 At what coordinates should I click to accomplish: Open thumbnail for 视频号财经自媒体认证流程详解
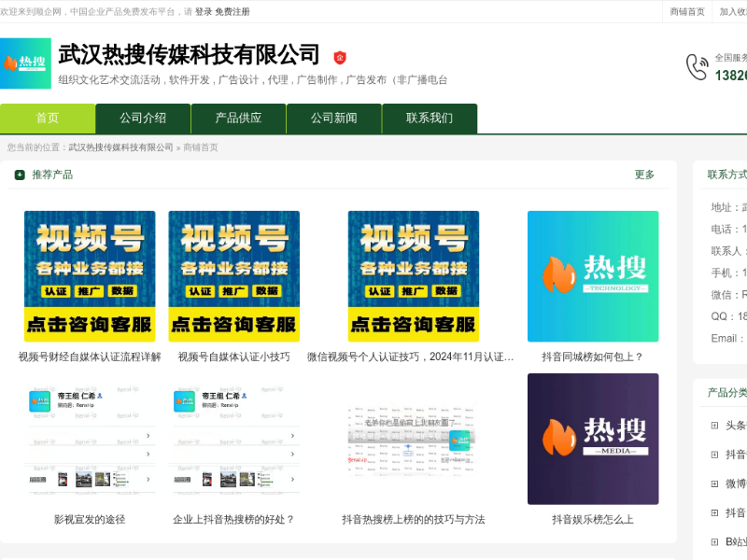click(90, 276)
